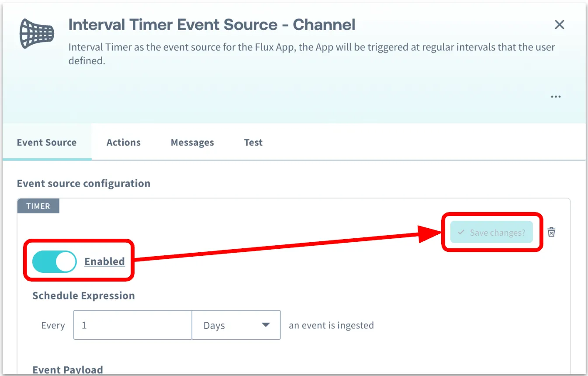The width and height of the screenshot is (588, 376).
Task: Click the underlined Enabled label
Action: coord(104,261)
